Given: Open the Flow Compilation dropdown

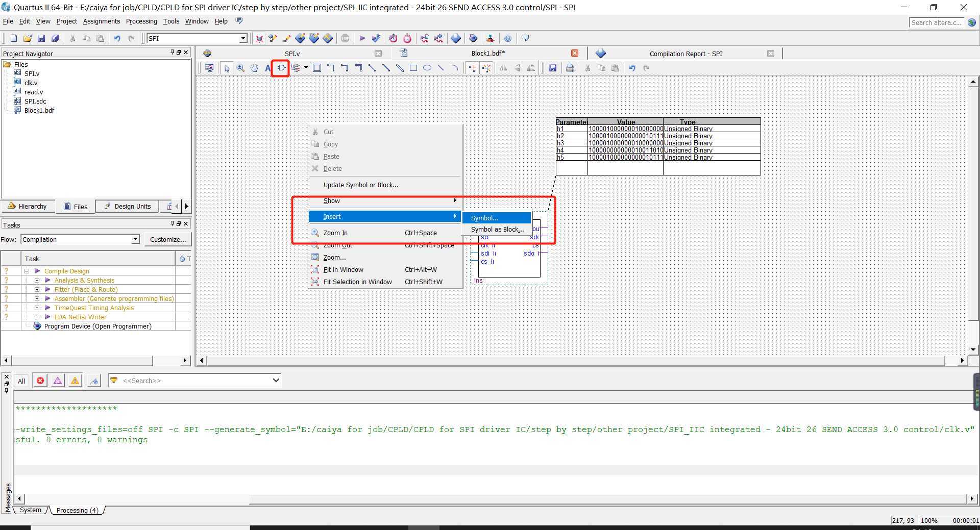Looking at the screenshot, I should tap(135, 239).
